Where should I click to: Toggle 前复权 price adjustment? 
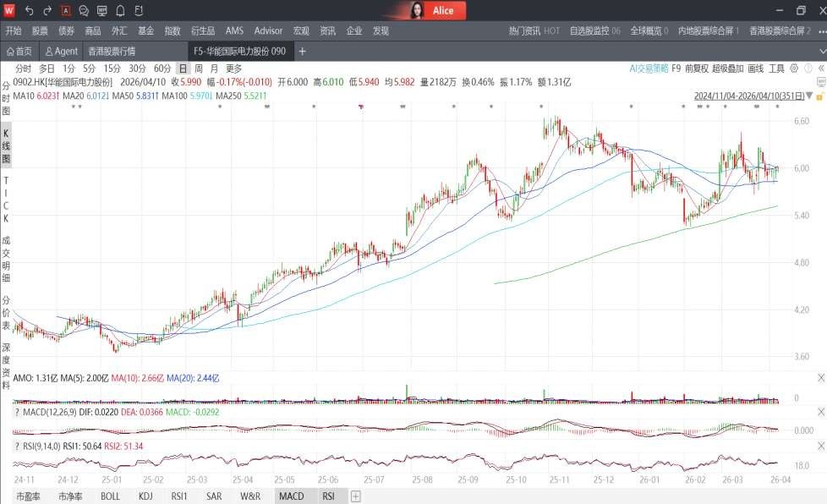click(x=696, y=68)
